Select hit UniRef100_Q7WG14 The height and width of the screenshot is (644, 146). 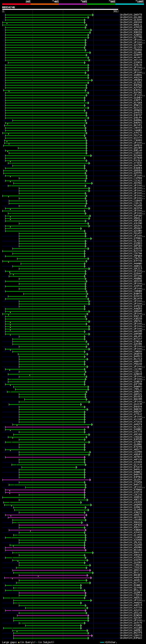131,341
